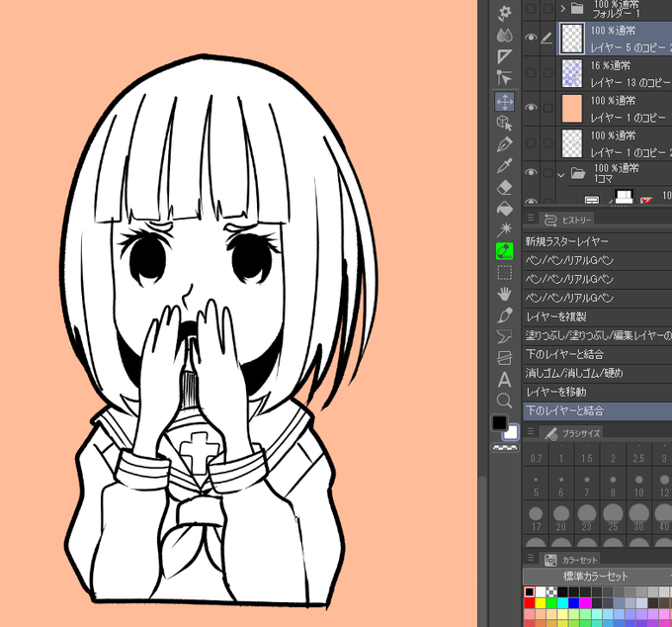Choose brush size 25

pos(613,518)
